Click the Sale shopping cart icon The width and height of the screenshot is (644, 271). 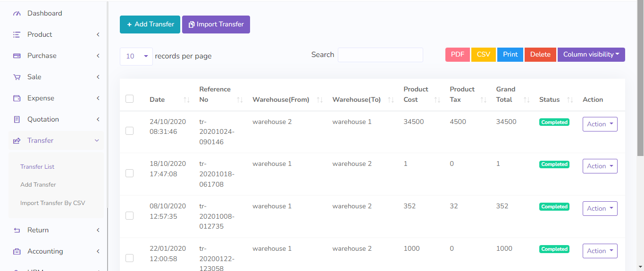17,77
